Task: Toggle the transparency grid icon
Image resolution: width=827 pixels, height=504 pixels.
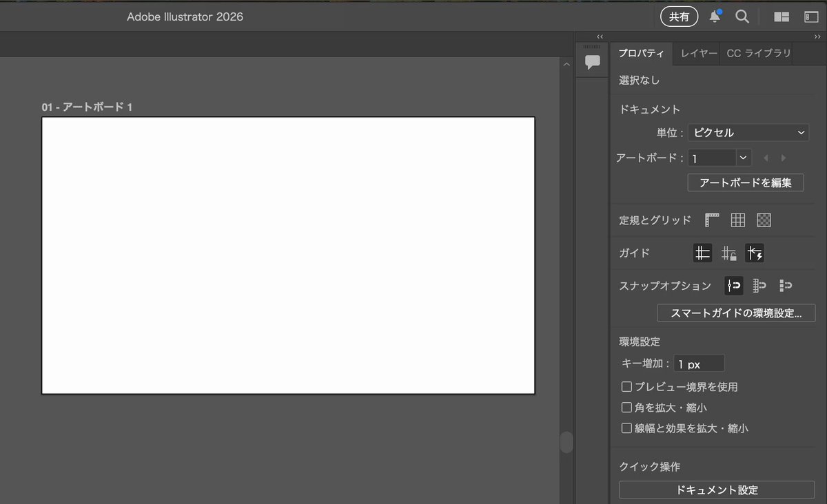Action: coord(763,219)
